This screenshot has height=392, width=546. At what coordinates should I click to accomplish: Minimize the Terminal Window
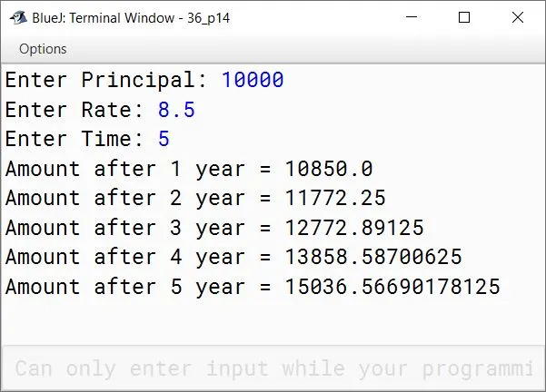tap(412, 17)
